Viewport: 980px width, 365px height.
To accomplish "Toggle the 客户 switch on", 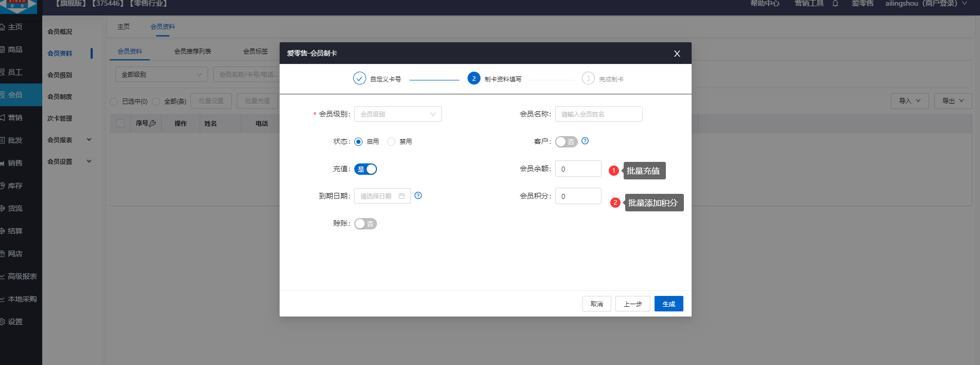I will (x=566, y=142).
